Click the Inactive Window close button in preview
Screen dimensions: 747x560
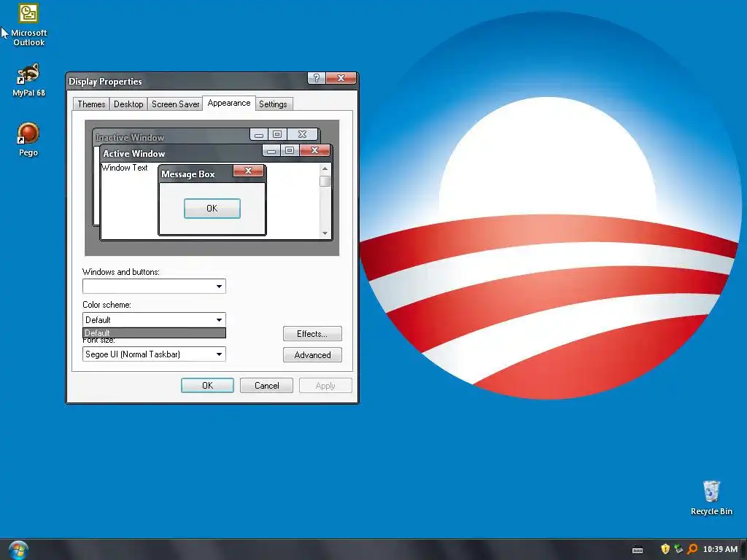click(302, 135)
